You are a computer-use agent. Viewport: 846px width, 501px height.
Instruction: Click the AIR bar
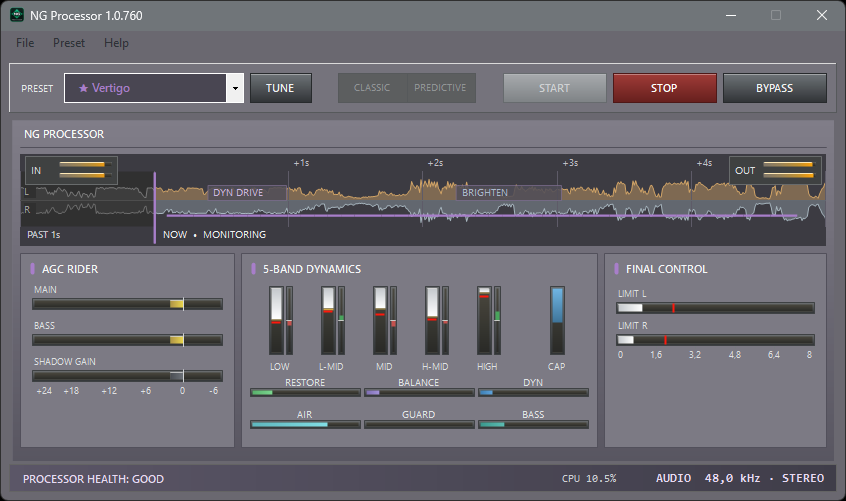[305, 424]
